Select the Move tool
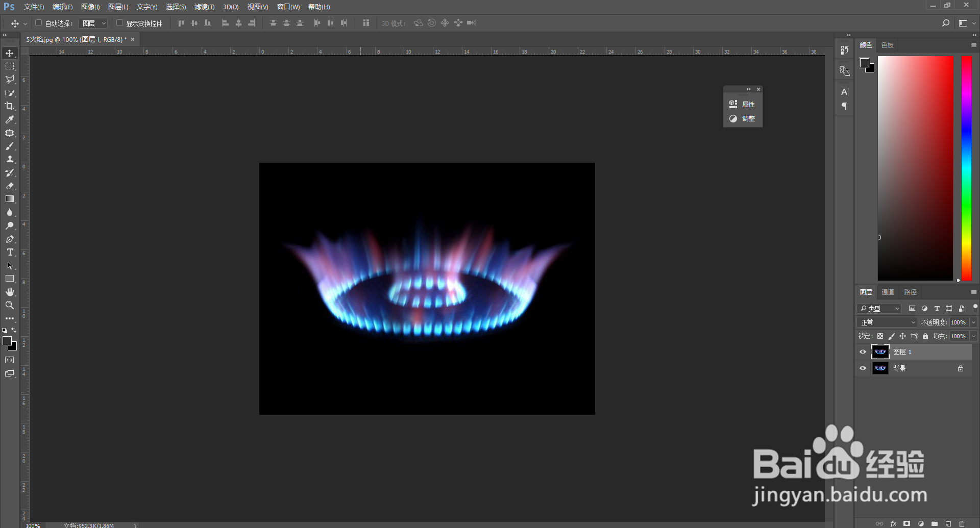The height and width of the screenshot is (528, 980). click(x=9, y=53)
